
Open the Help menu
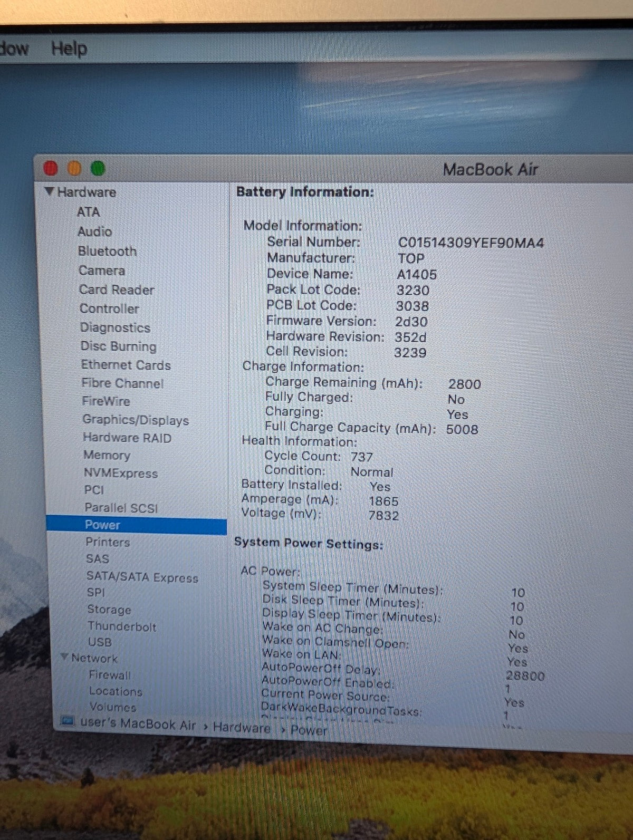coord(69,49)
